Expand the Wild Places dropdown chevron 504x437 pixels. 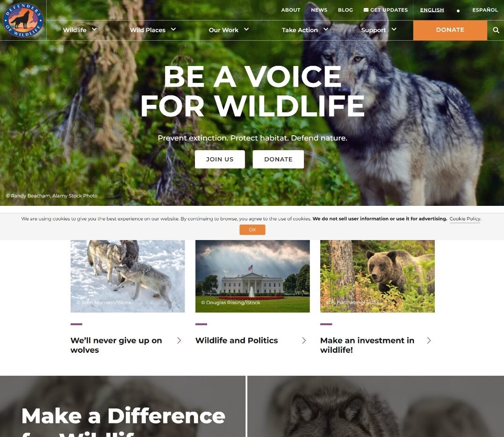(173, 29)
